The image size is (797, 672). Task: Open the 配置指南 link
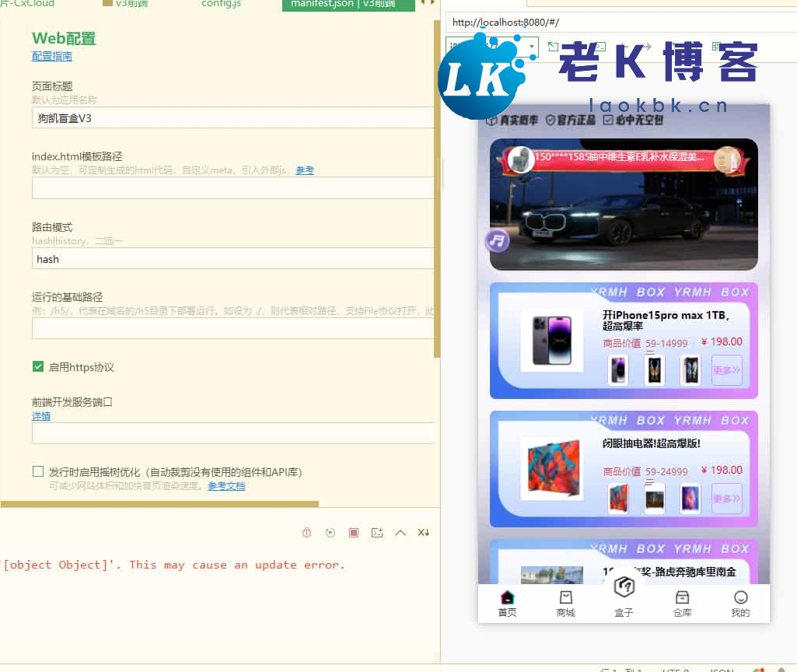(x=51, y=56)
